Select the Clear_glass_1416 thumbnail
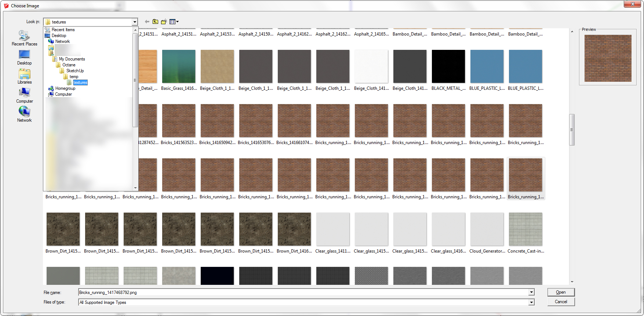The height and width of the screenshot is (316, 644). click(448, 229)
